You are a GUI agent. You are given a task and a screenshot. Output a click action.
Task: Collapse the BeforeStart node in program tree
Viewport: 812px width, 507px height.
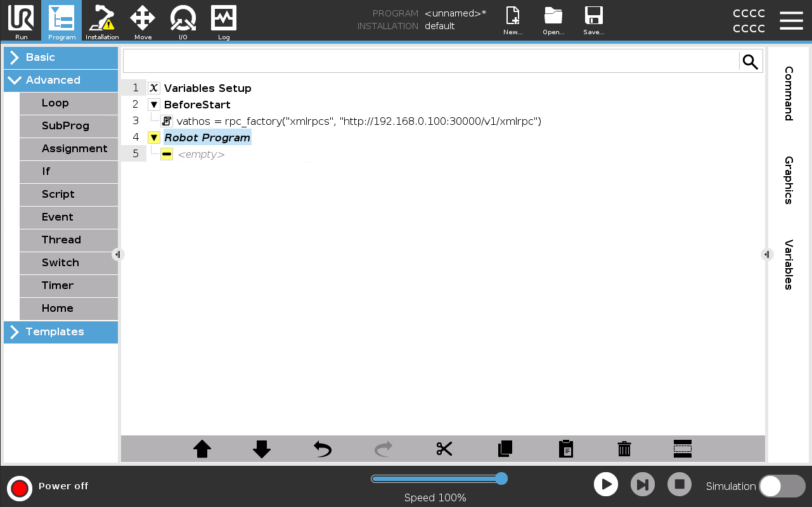[153, 105]
